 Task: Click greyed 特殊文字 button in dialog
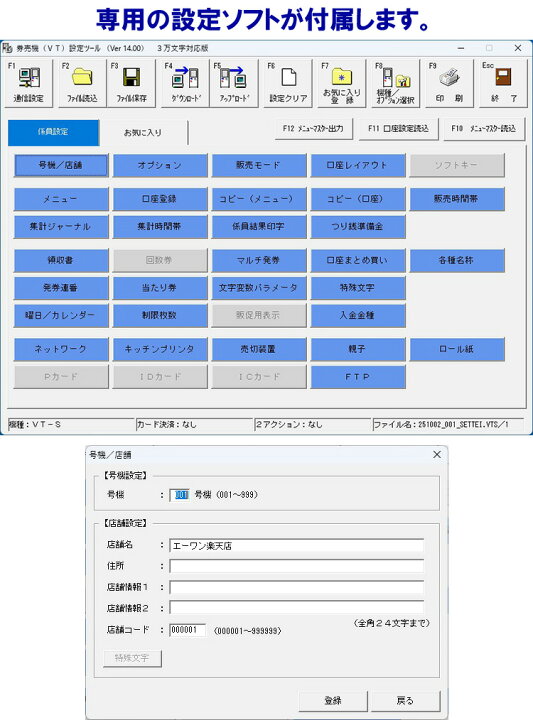(132, 658)
